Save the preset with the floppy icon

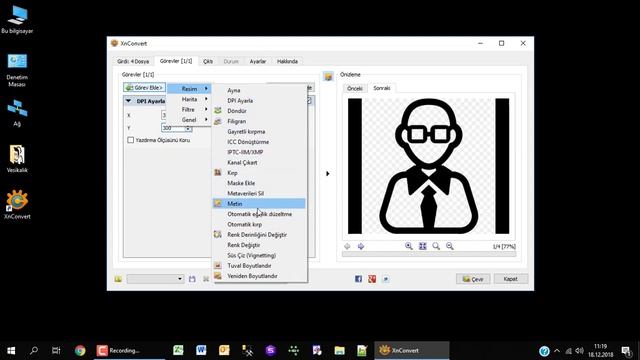pyautogui.click(x=192, y=279)
